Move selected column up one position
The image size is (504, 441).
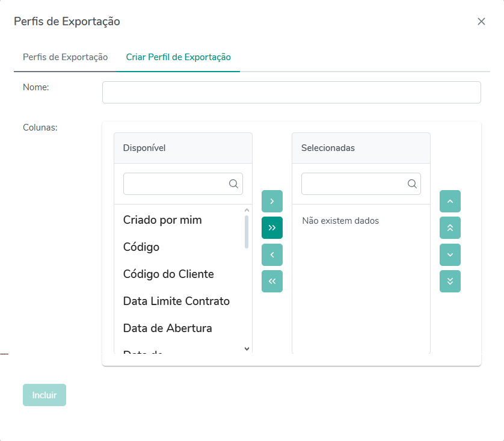coord(450,201)
